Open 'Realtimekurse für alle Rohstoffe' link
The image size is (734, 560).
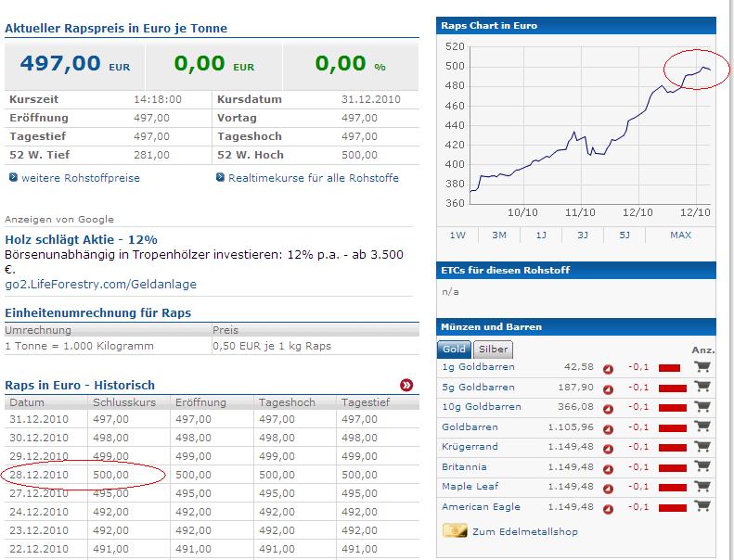313,178
